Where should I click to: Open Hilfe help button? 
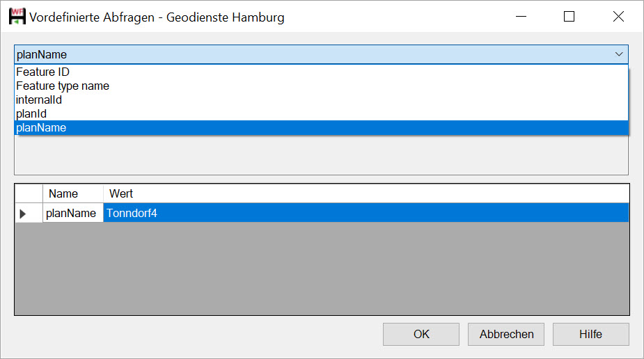(590, 334)
